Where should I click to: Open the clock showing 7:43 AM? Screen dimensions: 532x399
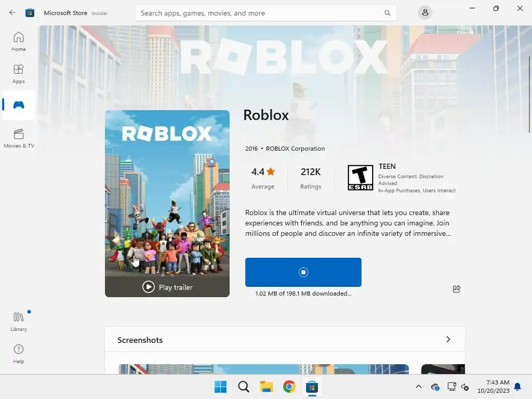[x=494, y=387]
